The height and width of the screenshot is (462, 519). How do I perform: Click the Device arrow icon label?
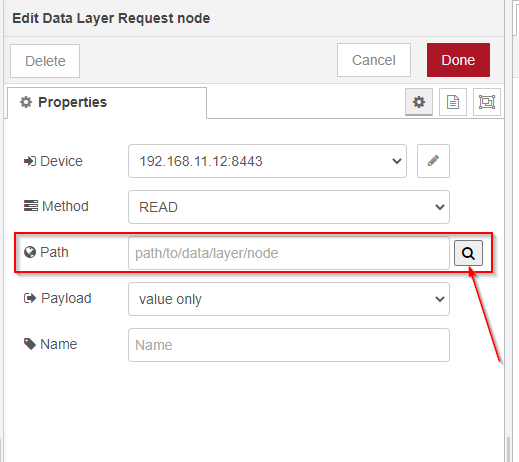(30, 161)
